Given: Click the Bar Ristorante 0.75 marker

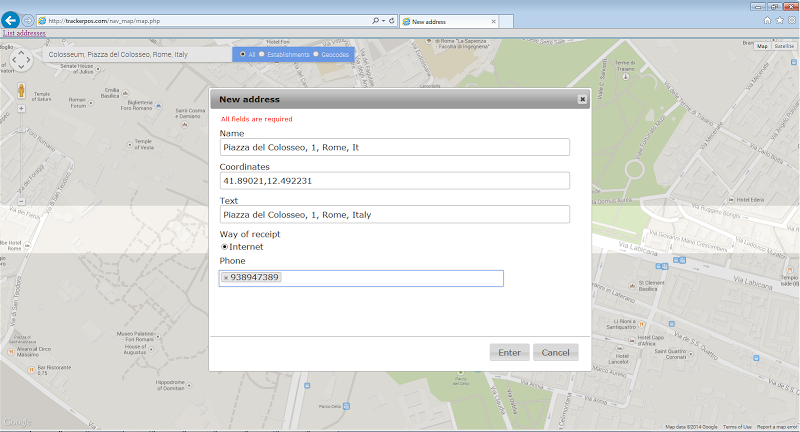Looking at the screenshot, I should [32, 370].
